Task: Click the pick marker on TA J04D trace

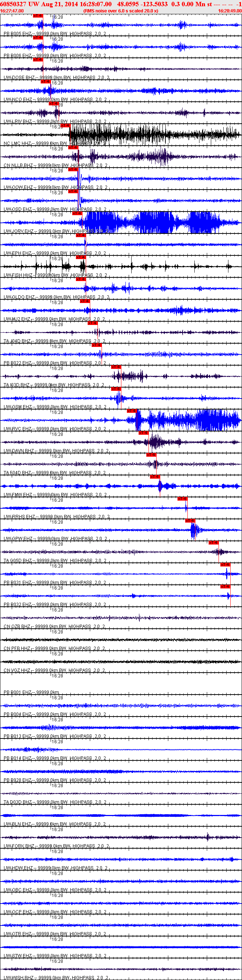Action: point(93,323)
